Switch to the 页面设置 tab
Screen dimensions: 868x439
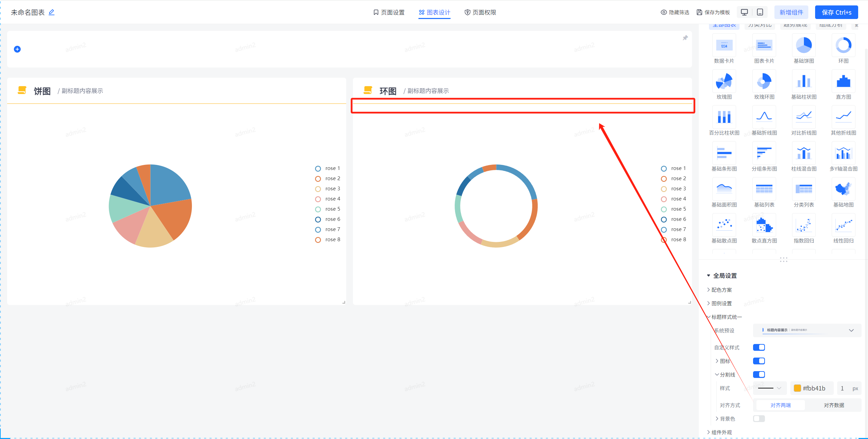(x=389, y=13)
